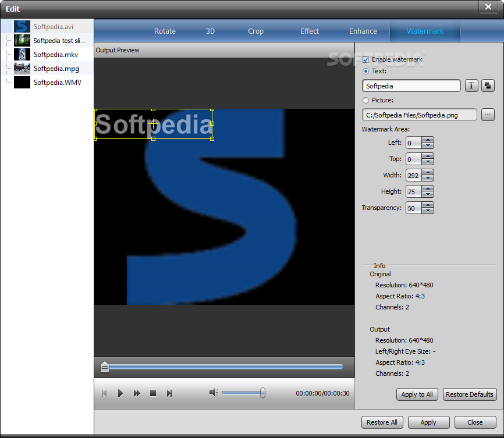Click the Restore All button
Viewport: 504px width, 438px height.
382,422
